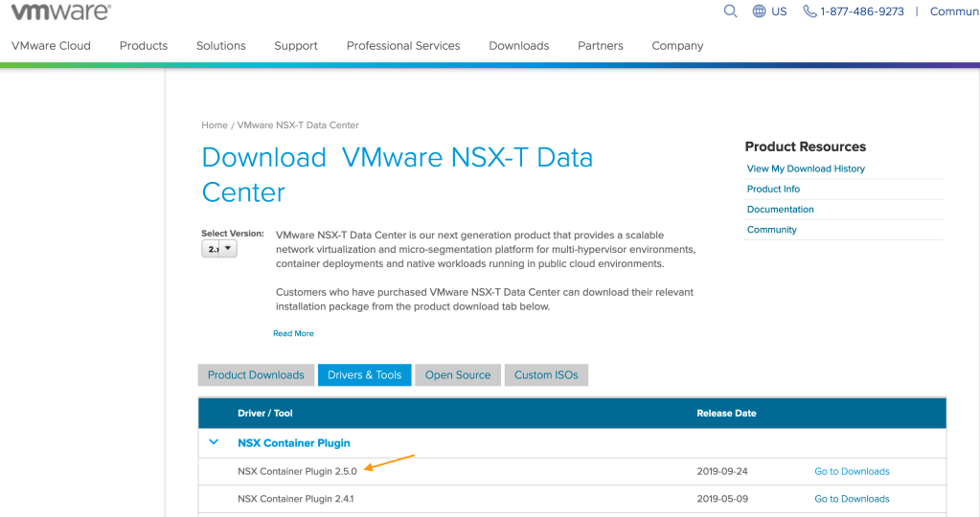Select the Drivers & Tools tab
Viewport: 980px width, 517px height.
(x=364, y=375)
